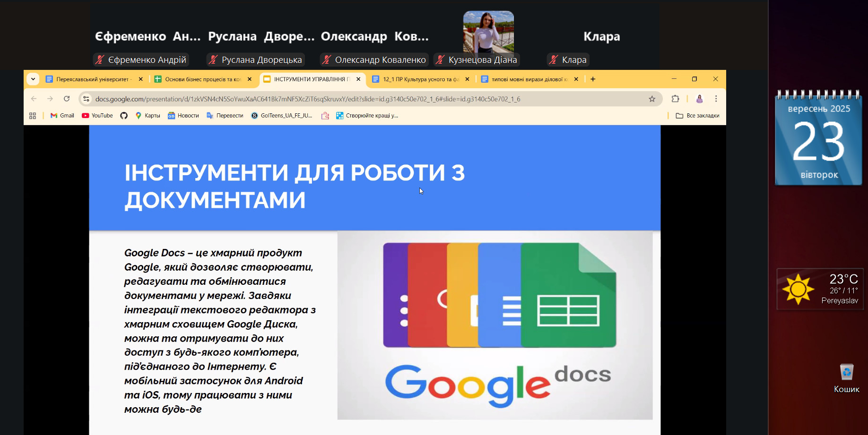Click the URL address bar
Screen dimensions: 868x435
click(x=307, y=99)
